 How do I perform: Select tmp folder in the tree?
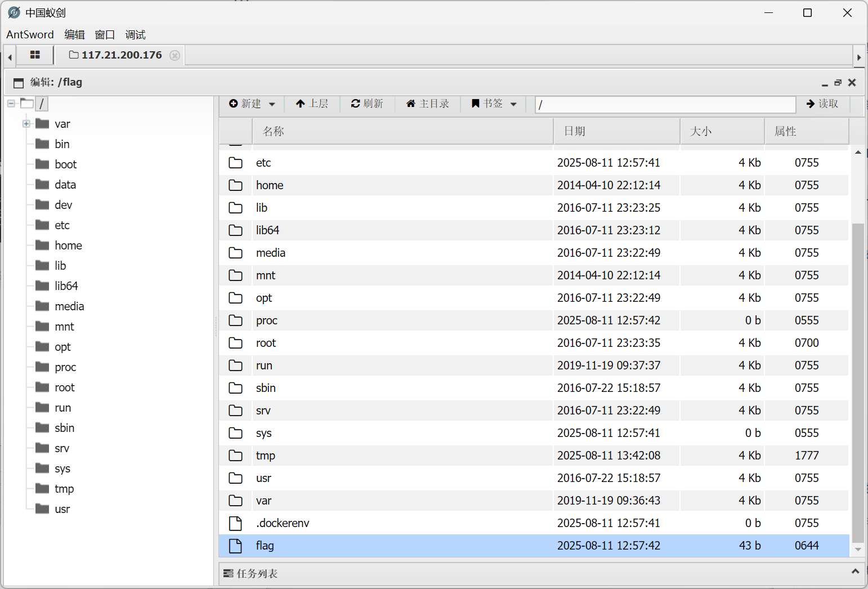point(64,489)
